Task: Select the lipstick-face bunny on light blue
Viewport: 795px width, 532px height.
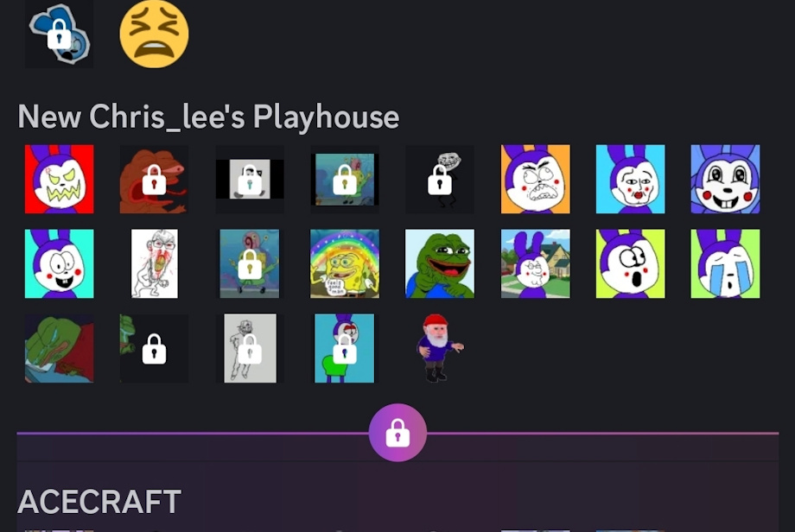Action: point(630,180)
